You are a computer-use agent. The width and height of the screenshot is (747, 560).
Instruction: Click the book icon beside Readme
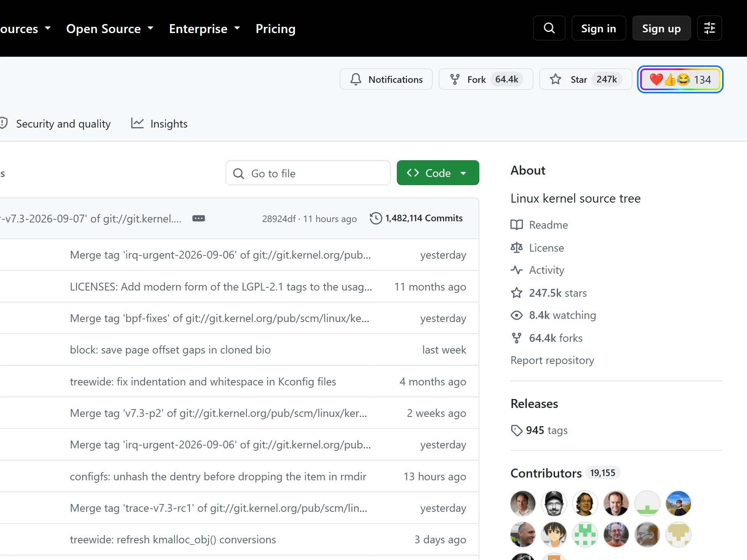(x=516, y=225)
